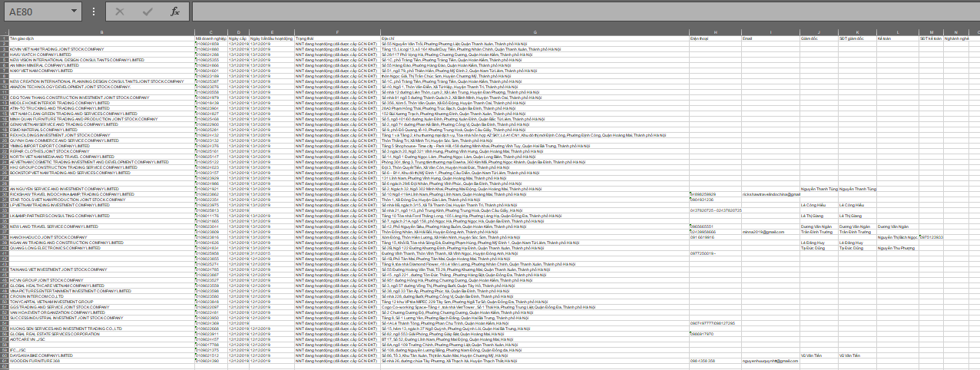Select cell 'CROWN INTERCOM CO.,LTD'
980x370 pixels.
tap(101, 297)
